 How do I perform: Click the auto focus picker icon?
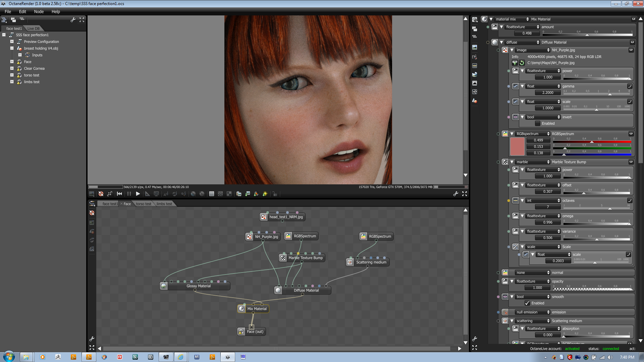[166, 194]
